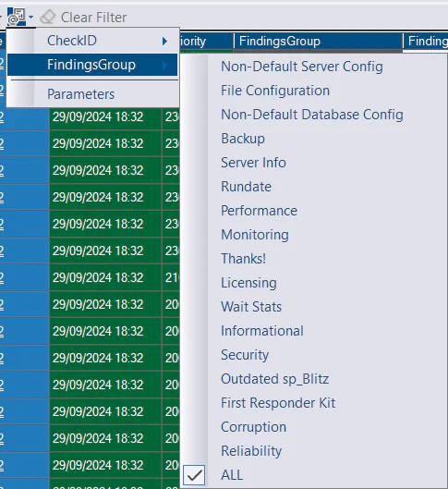Click the Clear Filter button
This screenshot has height=489, width=448.
[83, 18]
